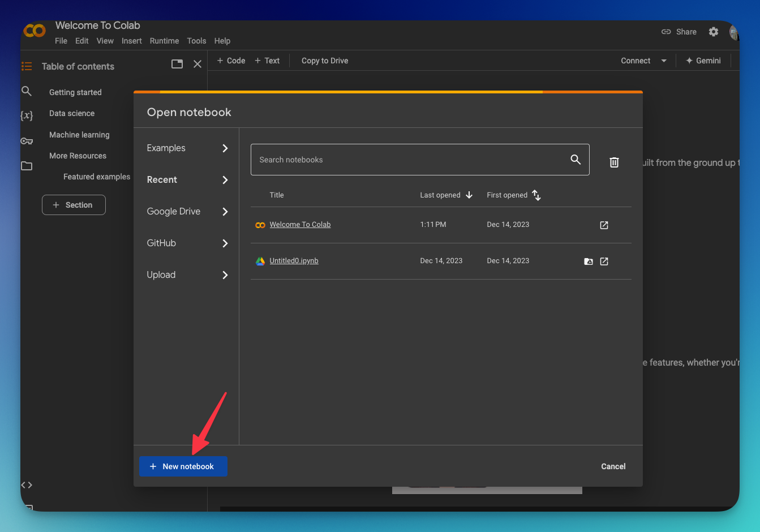Screen dimensions: 760x532
Task: Expand the Recent section chevron
Action: click(x=225, y=180)
